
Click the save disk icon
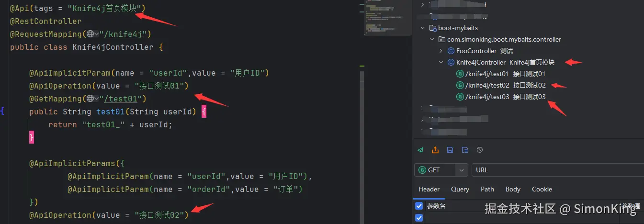pos(450,150)
